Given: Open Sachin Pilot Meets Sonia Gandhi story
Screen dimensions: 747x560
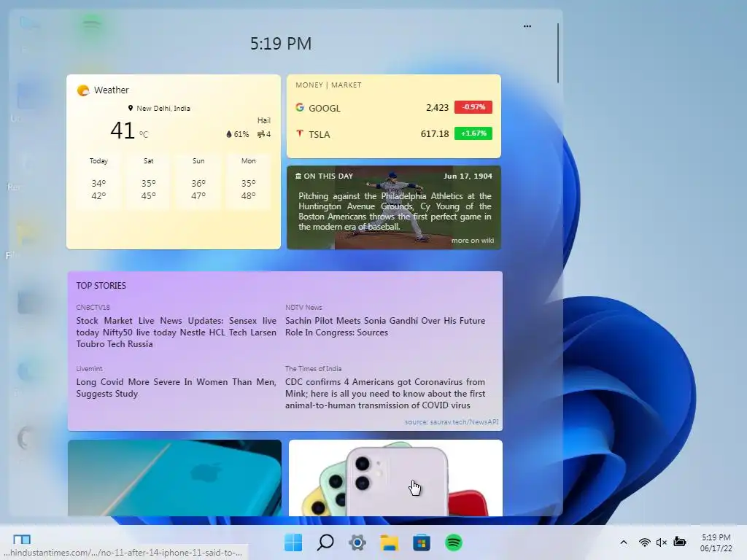Looking at the screenshot, I should pyautogui.click(x=385, y=327).
